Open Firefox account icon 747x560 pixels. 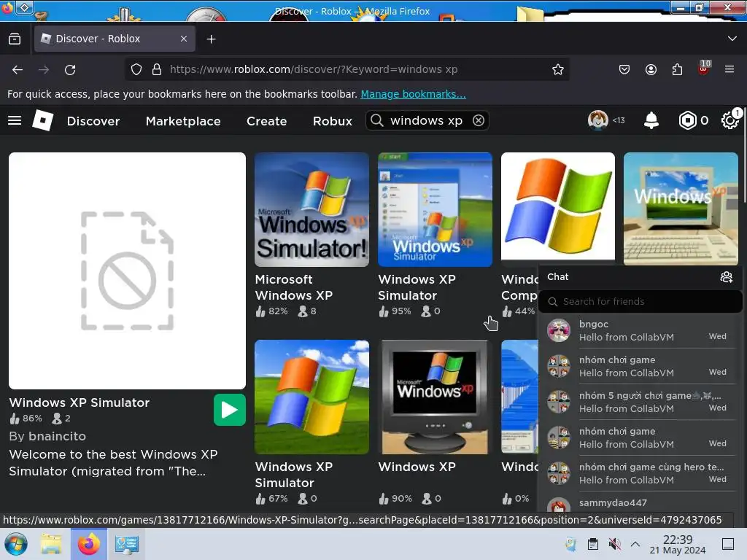[651, 69]
